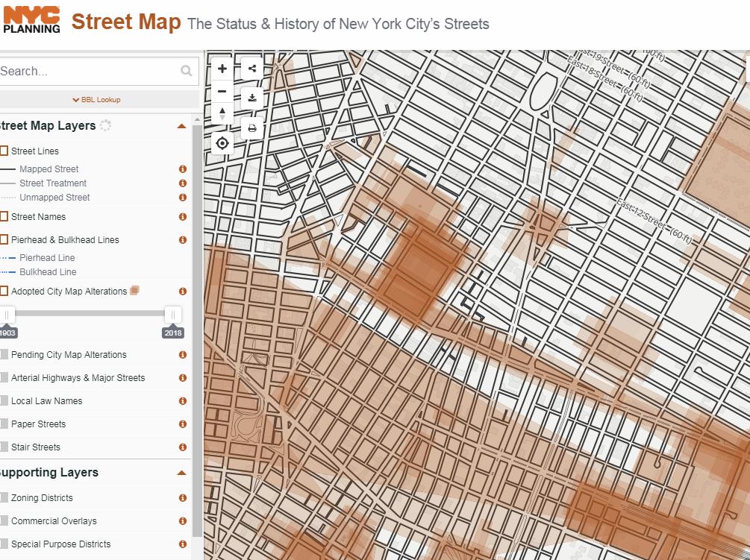Screen dimensions: 750x560
Task: Click the 2018 slider handle
Action: pyautogui.click(x=172, y=315)
